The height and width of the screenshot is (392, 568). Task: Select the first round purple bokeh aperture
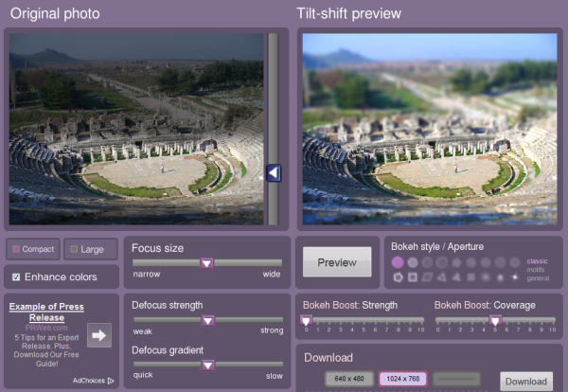tap(398, 261)
